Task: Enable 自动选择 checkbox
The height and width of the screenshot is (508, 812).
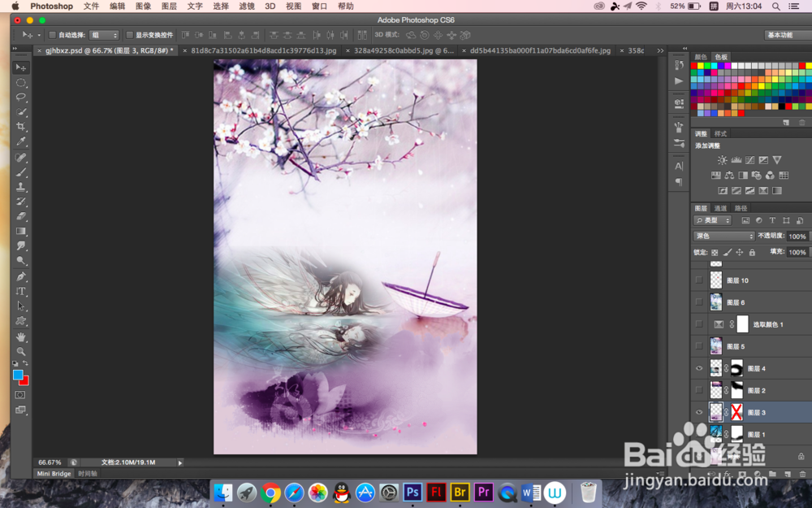Action: [52, 35]
